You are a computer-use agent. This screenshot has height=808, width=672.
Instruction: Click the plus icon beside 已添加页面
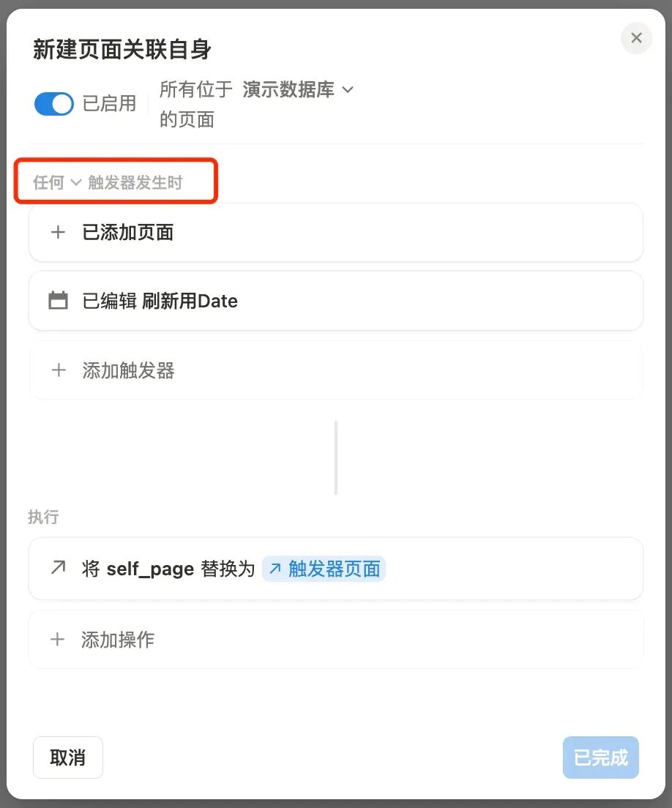tap(59, 232)
